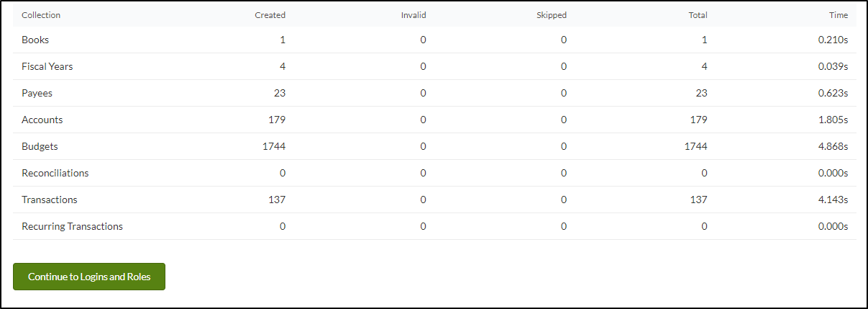Click the 1744 total for Budgets
The width and height of the screenshot is (868, 309).
(x=696, y=147)
